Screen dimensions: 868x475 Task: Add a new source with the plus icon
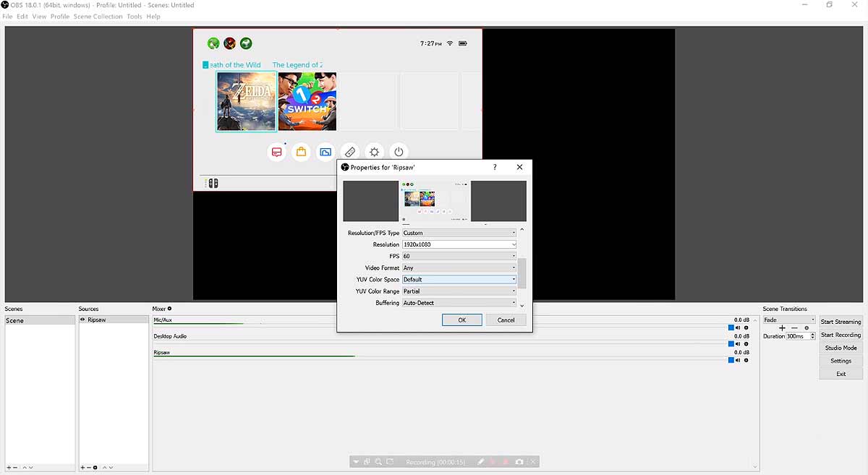[82, 468]
